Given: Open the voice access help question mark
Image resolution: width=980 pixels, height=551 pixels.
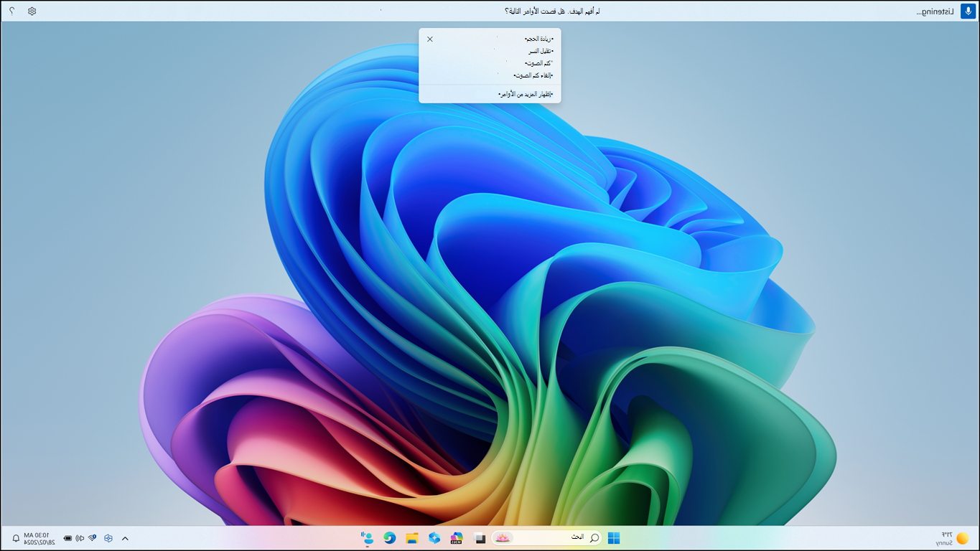Looking at the screenshot, I should pos(11,11).
